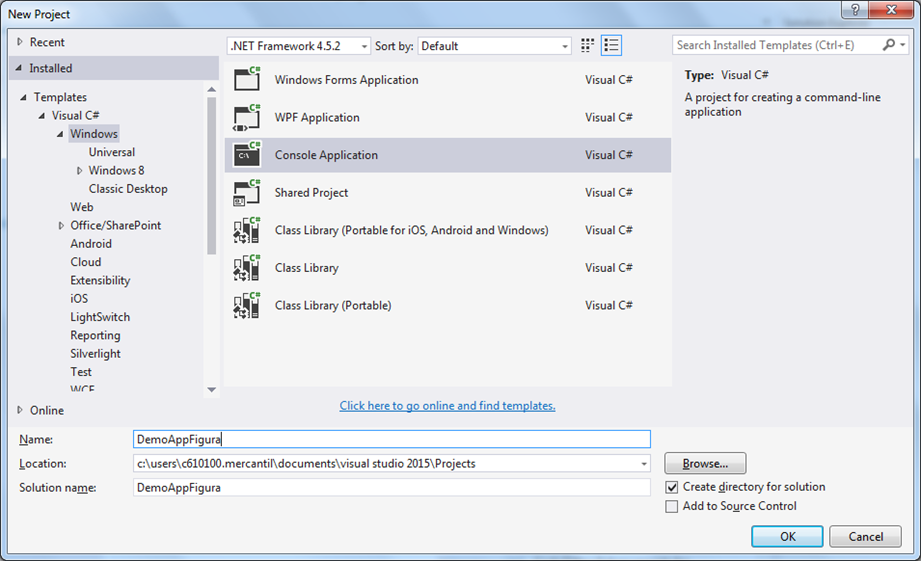Select the Silverlight template category
This screenshot has height=561, width=921.
coord(95,354)
